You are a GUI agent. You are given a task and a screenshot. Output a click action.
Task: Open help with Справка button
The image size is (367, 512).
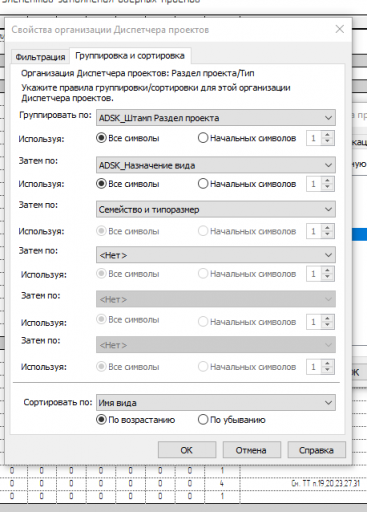[x=317, y=450]
